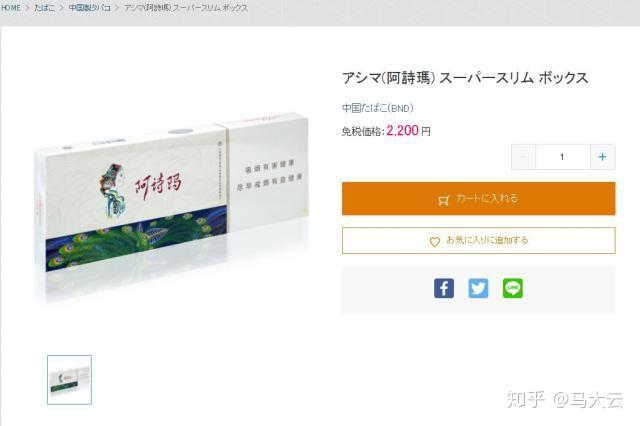The image size is (640, 426).
Task: Click the large 阿诗玛 cigarette box image
Action: coord(171,204)
